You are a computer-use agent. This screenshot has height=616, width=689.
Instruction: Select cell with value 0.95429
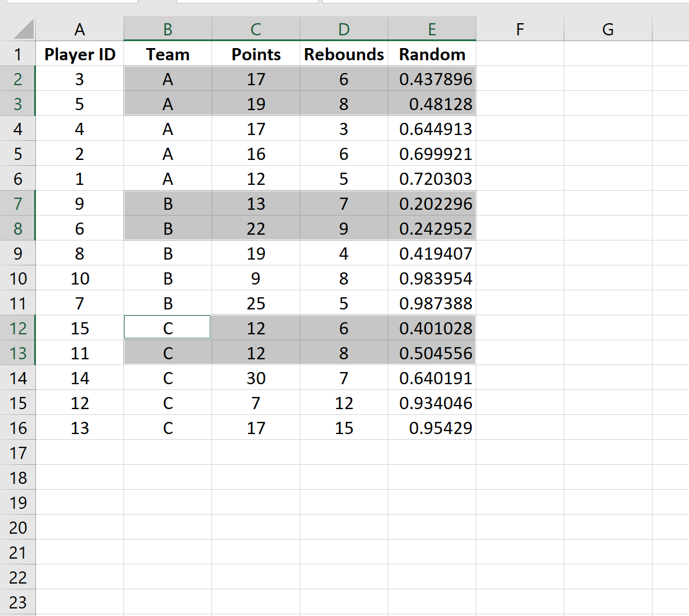[x=432, y=428]
